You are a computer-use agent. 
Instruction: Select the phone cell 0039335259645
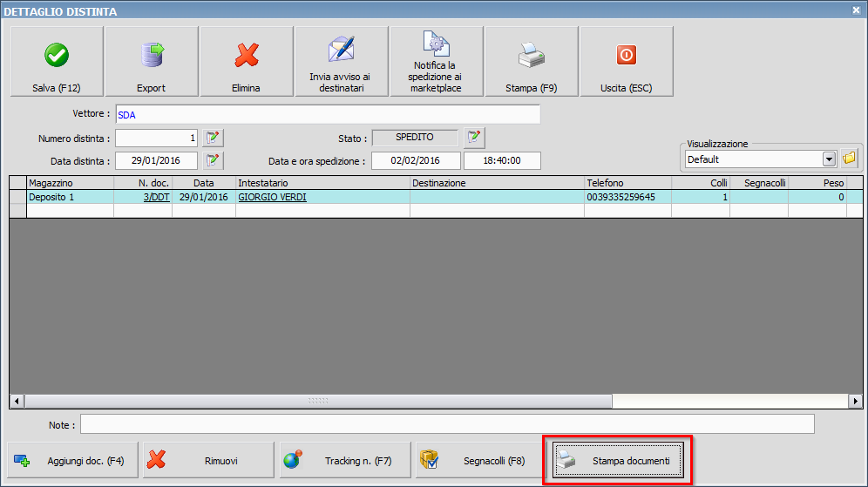pyautogui.click(x=627, y=197)
